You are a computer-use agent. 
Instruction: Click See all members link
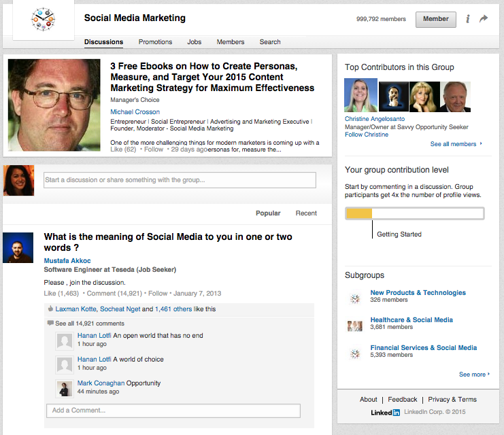(456, 144)
